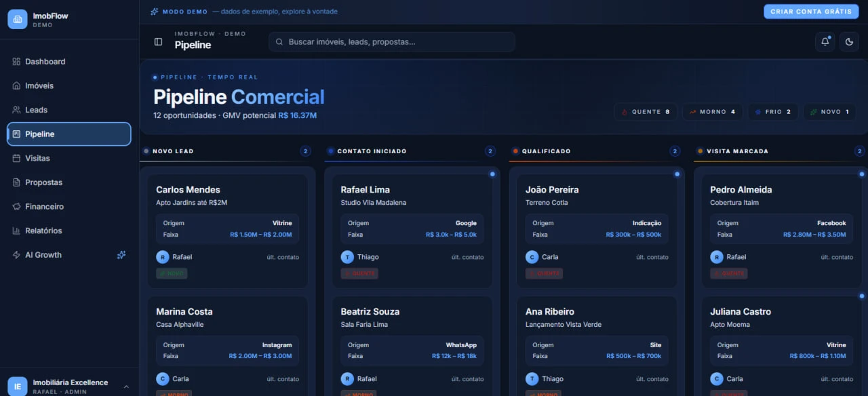This screenshot has width=868, height=396.
Task: Open the Financeiro section
Action: coord(68,206)
